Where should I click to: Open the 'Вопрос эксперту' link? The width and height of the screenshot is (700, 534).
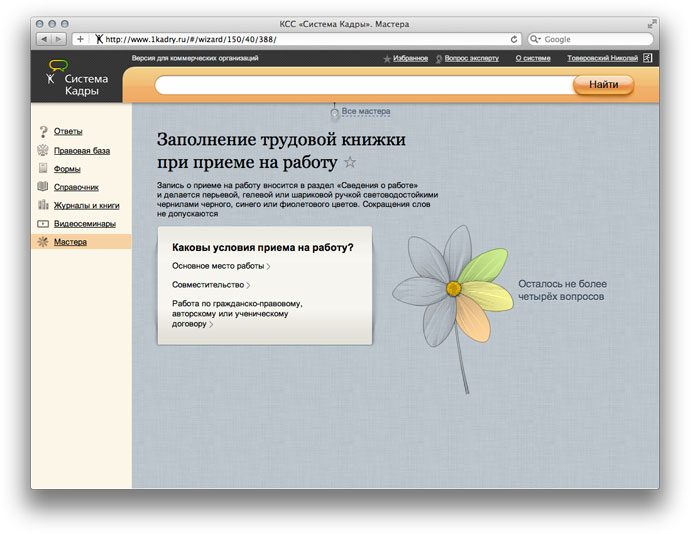coord(471,59)
